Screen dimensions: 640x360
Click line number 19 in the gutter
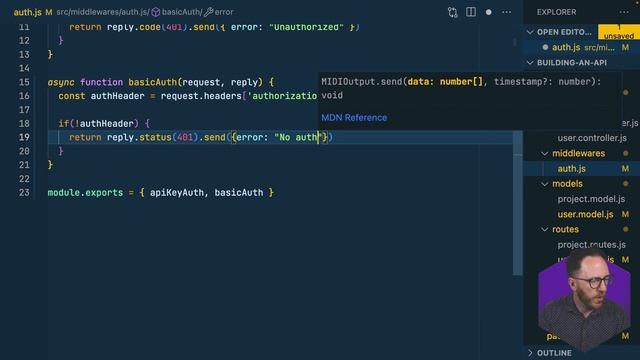(24, 137)
